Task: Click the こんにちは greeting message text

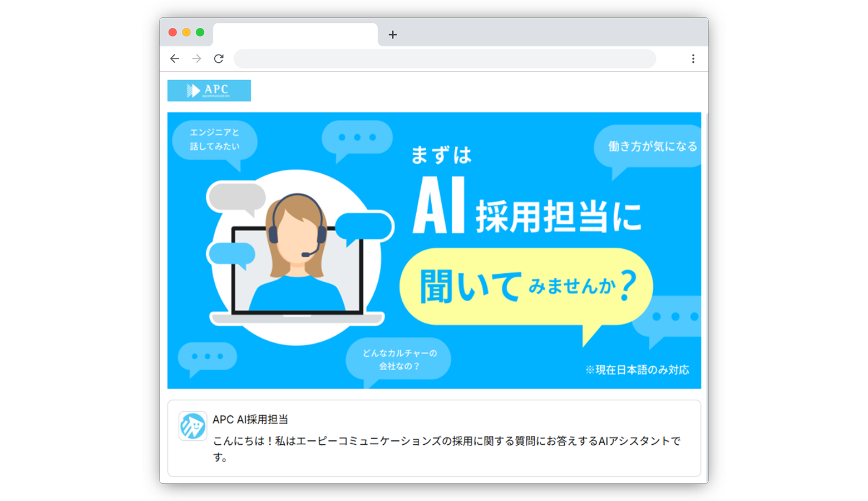Action: coord(447,449)
